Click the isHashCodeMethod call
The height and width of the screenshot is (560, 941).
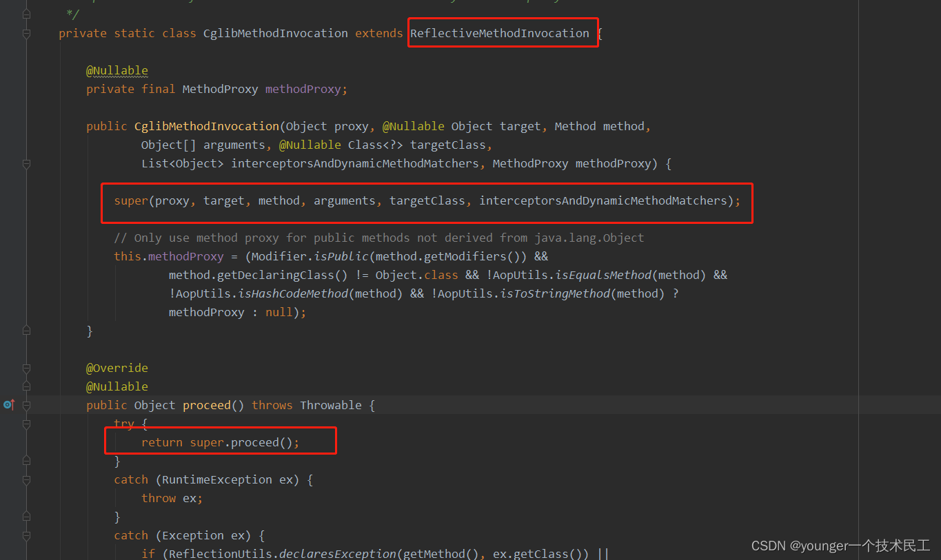pos(293,293)
